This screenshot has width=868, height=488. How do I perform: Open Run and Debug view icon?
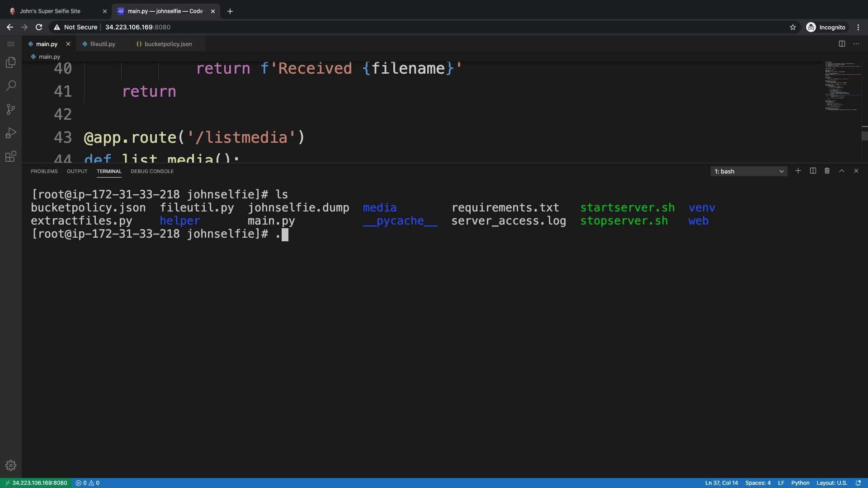(x=11, y=133)
